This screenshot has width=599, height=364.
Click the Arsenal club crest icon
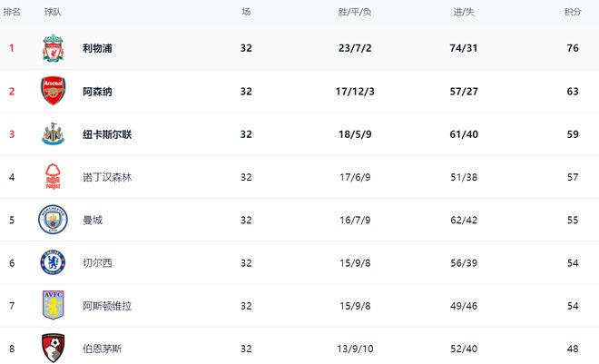tap(54, 92)
